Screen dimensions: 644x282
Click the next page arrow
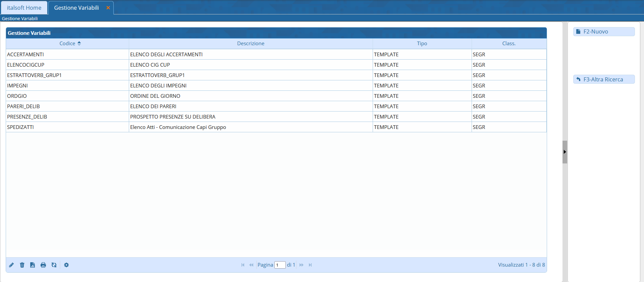(x=301, y=265)
